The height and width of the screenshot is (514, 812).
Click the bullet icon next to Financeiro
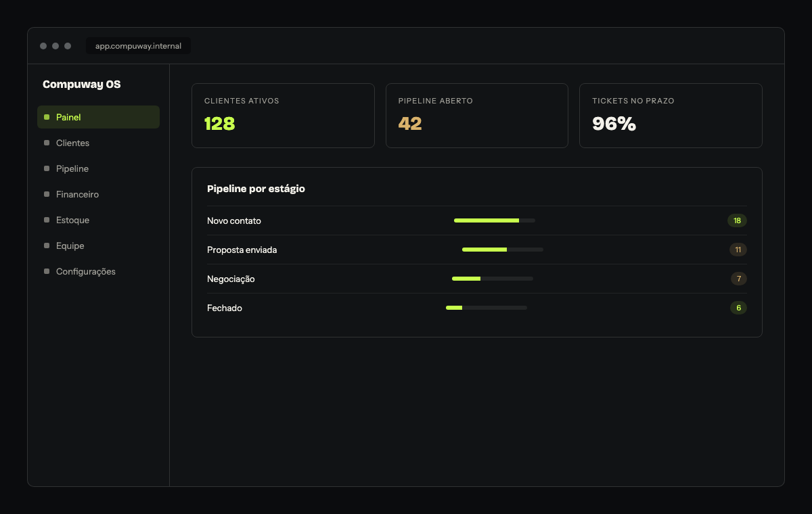coord(47,194)
